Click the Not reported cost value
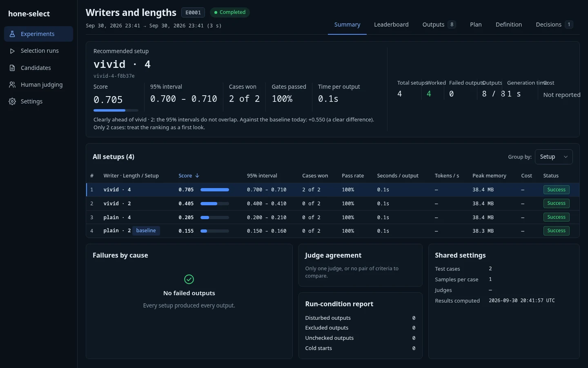Screen dimensions: 588x368 (x=562, y=95)
